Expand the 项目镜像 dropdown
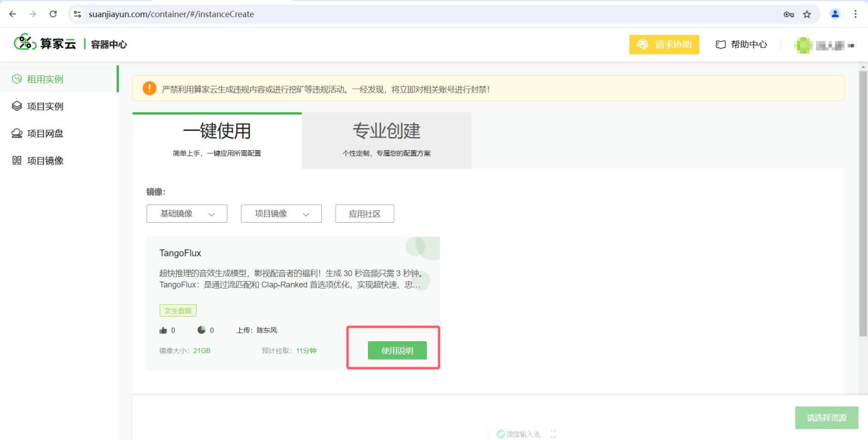The height and width of the screenshot is (440, 868). pos(282,214)
